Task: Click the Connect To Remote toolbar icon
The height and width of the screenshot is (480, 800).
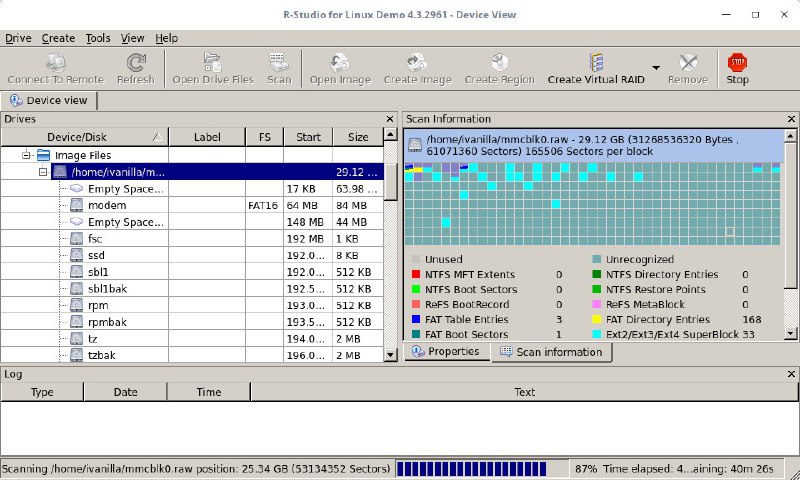Action: click(56, 63)
